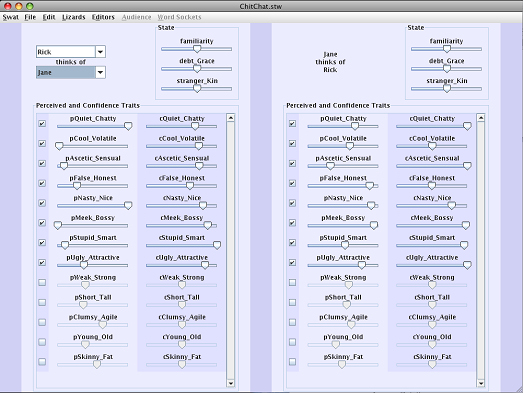Open the Lizards menu
This screenshot has width=523, height=393.
(x=74, y=17)
